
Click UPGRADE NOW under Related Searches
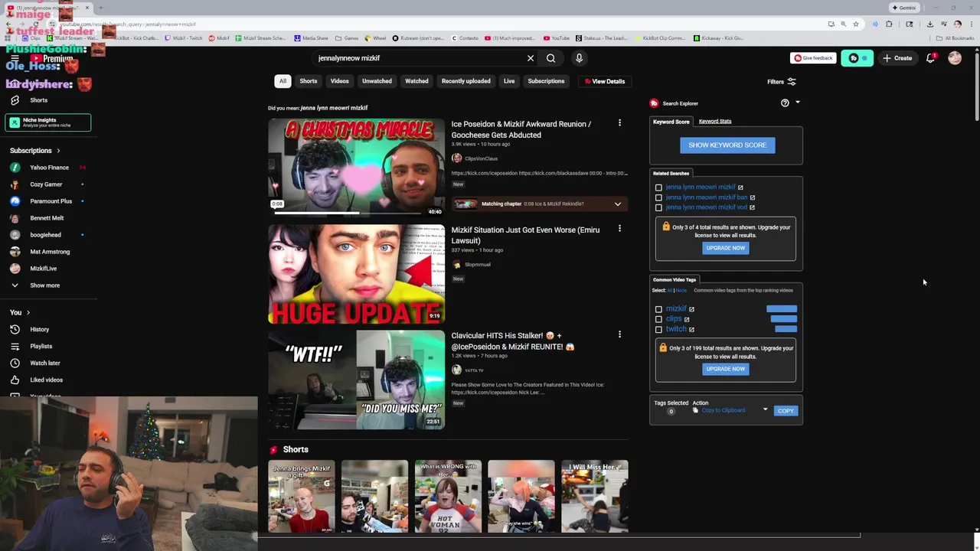click(x=725, y=248)
